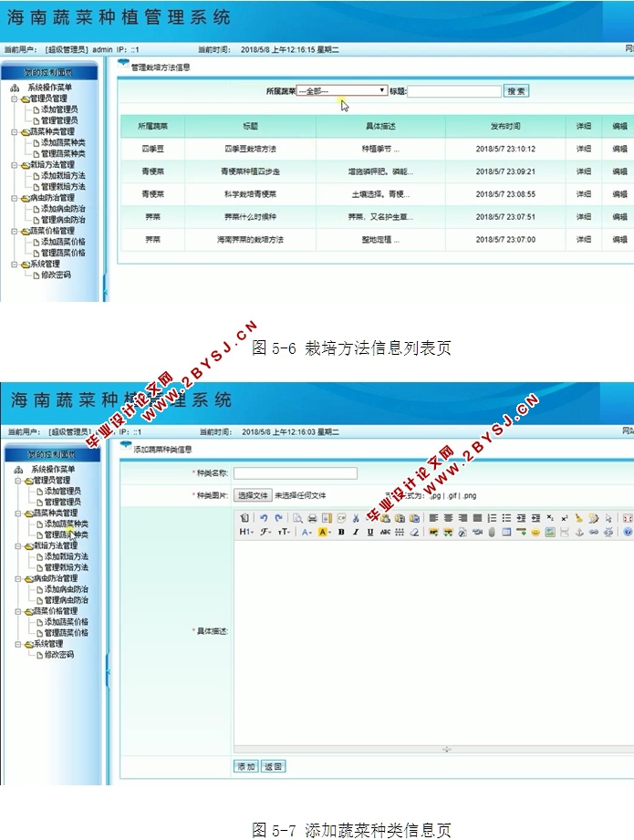The height and width of the screenshot is (840, 634).
Task: Open 修改密码 on 添加蔬菜种类信息 page
Action: 59,655
